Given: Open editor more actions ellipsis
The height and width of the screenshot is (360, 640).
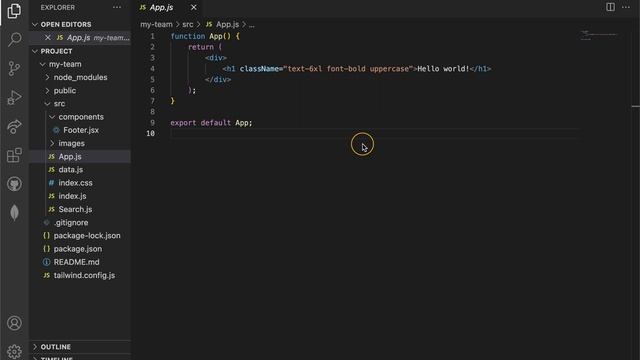Looking at the screenshot, I should tap(626, 7).
